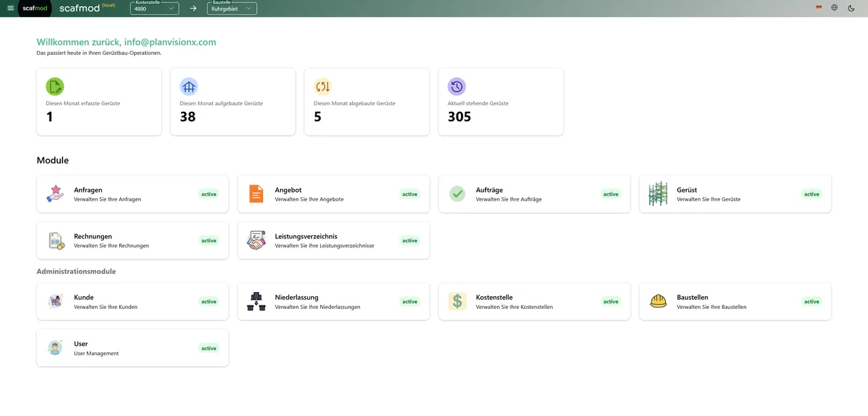Click the arrow button between cost center fields

pyautogui.click(x=193, y=9)
